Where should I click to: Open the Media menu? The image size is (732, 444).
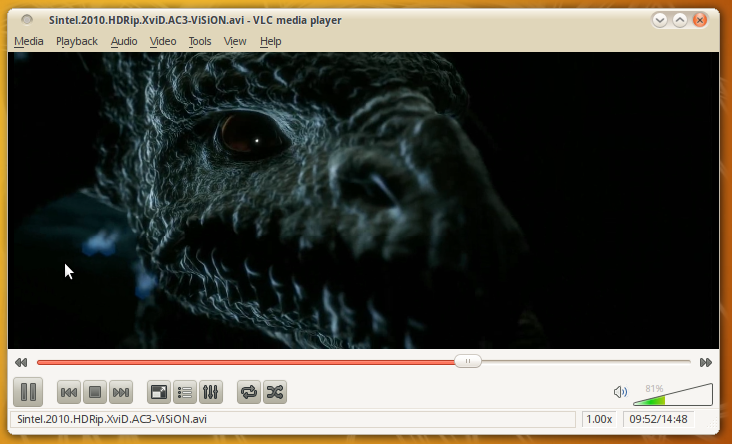tap(28, 42)
